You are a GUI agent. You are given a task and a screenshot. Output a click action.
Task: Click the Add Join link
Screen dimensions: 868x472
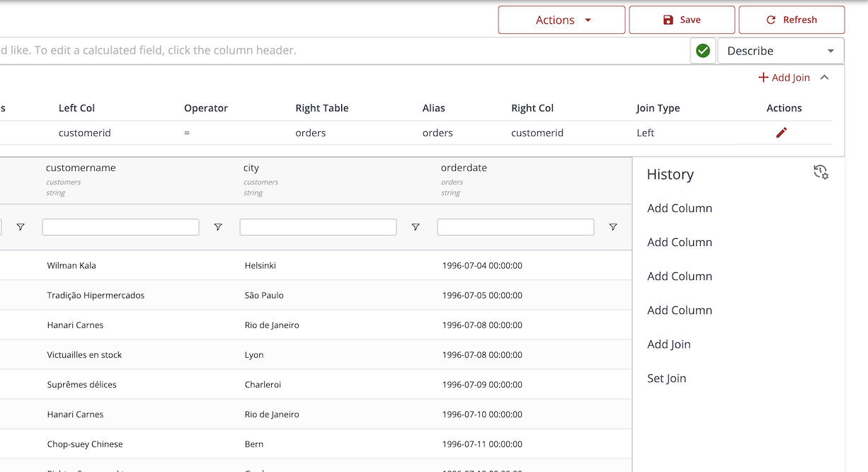click(784, 78)
